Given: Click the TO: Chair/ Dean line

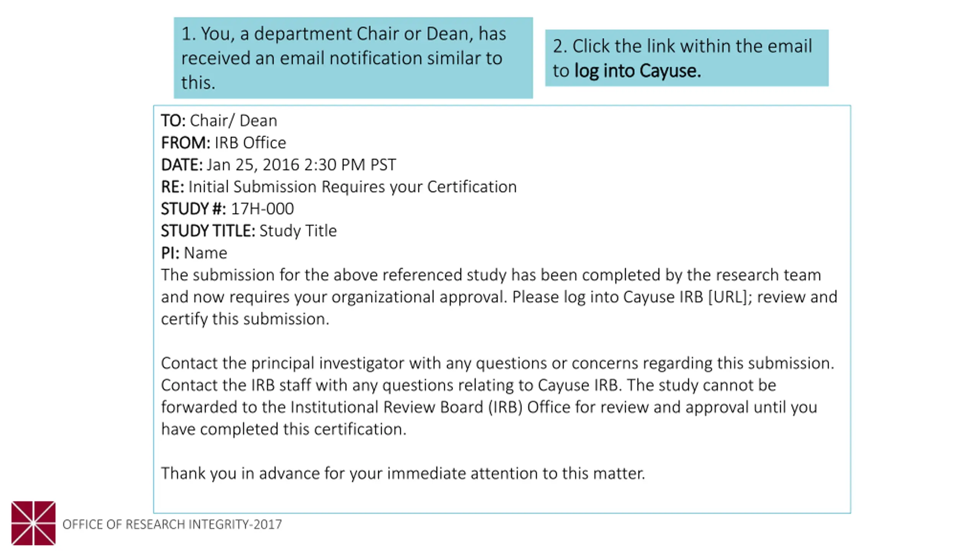Looking at the screenshot, I should (219, 121).
